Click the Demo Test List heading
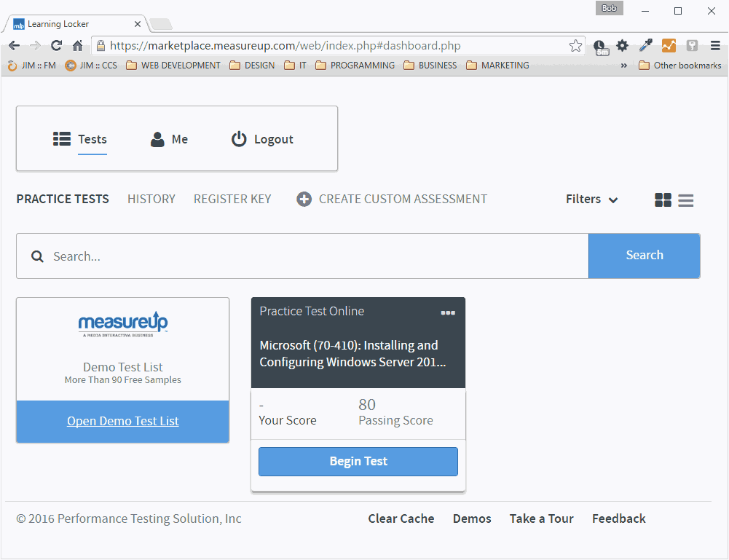Image resolution: width=729 pixels, height=560 pixels. 123,367
